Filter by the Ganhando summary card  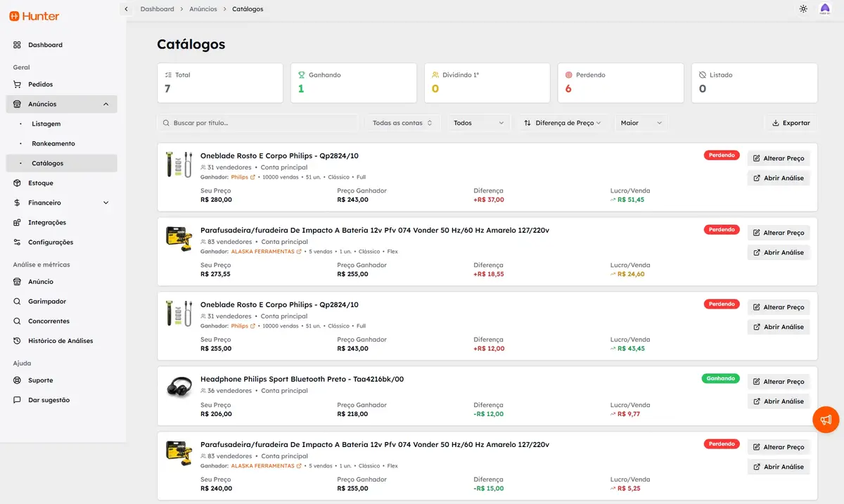354,83
